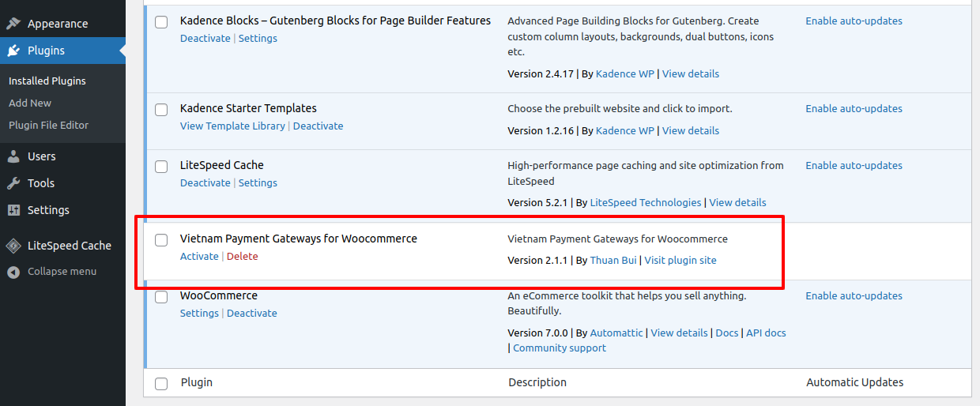Go to Installed Plugins submenu
Viewport: 980px width, 406px height.
pos(47,81)
